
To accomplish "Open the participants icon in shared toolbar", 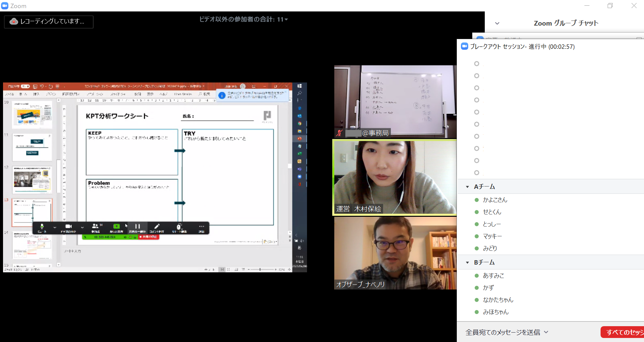I will pyautogui.click(x=96, y=227).
